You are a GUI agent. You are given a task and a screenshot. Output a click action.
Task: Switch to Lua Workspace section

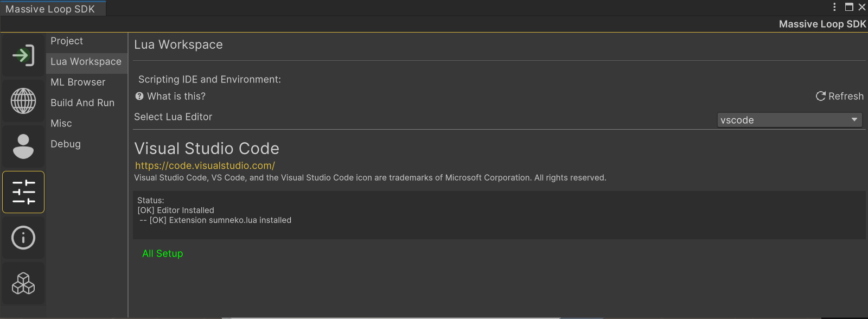[87, 62]
